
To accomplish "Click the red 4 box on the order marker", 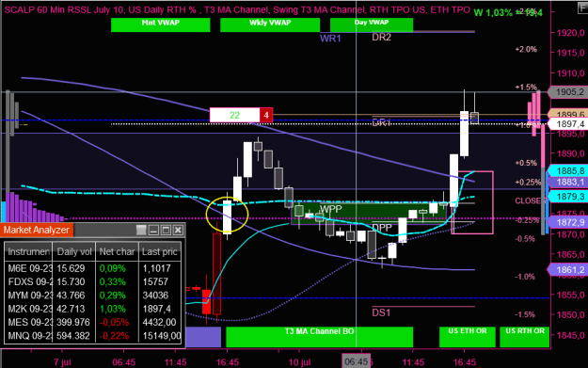I will 266,115.
